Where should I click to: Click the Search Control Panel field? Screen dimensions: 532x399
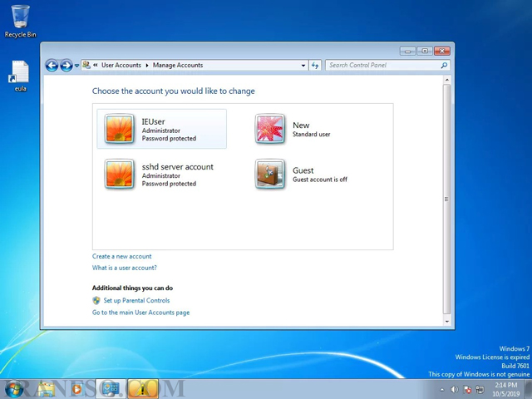[383, 65]
